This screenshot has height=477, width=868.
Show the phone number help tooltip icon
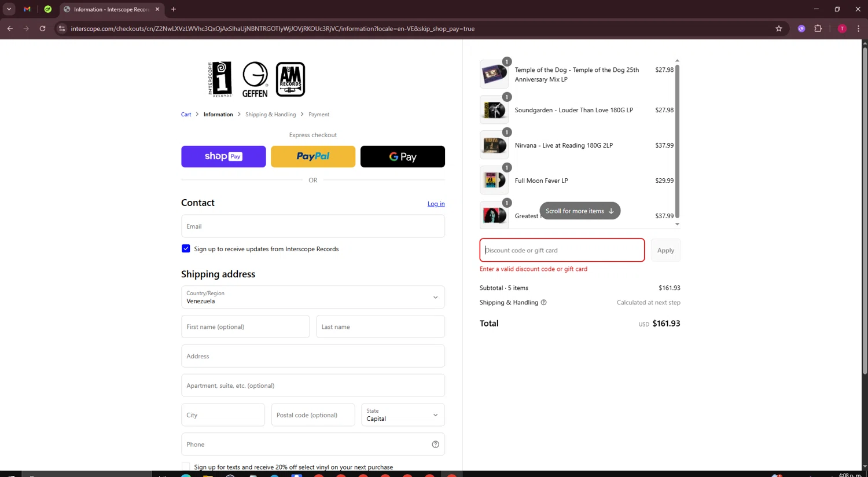tap(435, 445)
